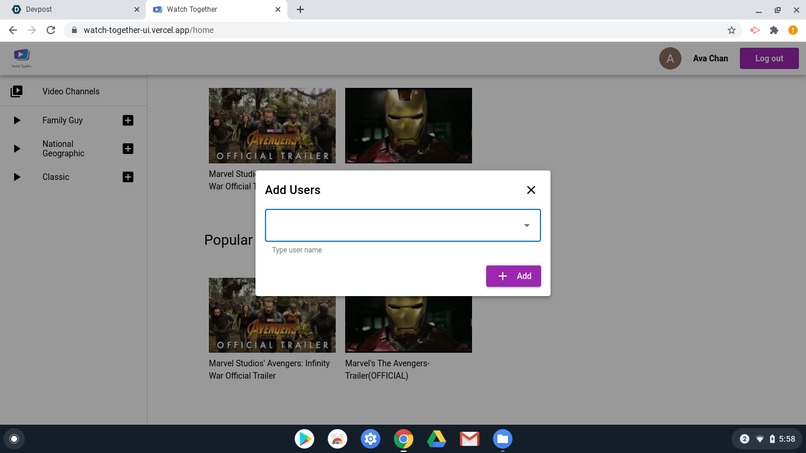This screenshot has width=806, height=453.
Task: Open Chrome from the shelf
Action: pyautogui.click(x=404, y=439)
